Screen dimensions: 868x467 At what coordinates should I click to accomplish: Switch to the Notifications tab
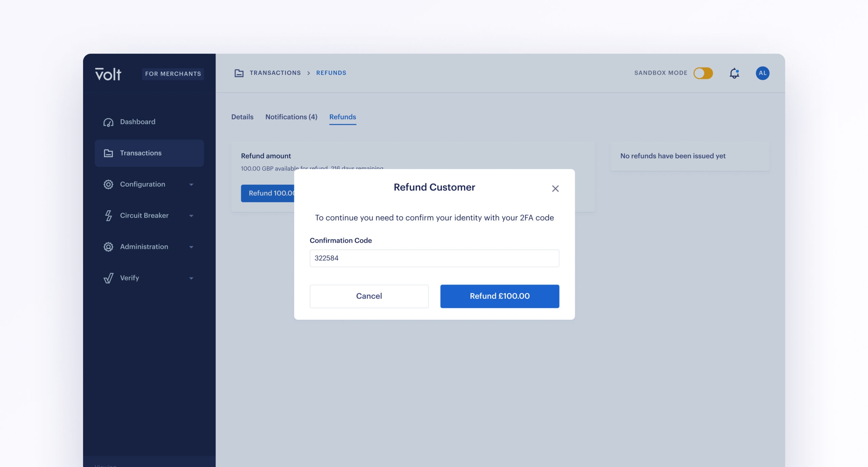[291, 116]
